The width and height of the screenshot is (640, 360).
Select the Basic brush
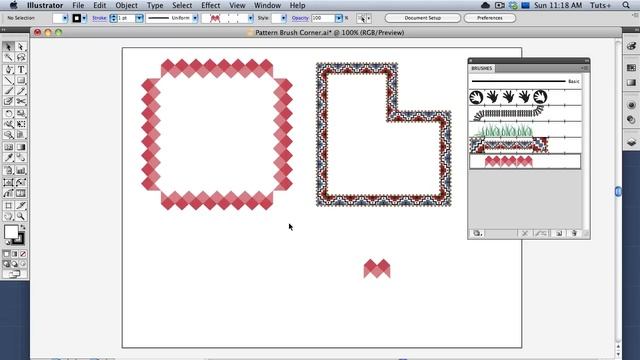click(525, 81)
